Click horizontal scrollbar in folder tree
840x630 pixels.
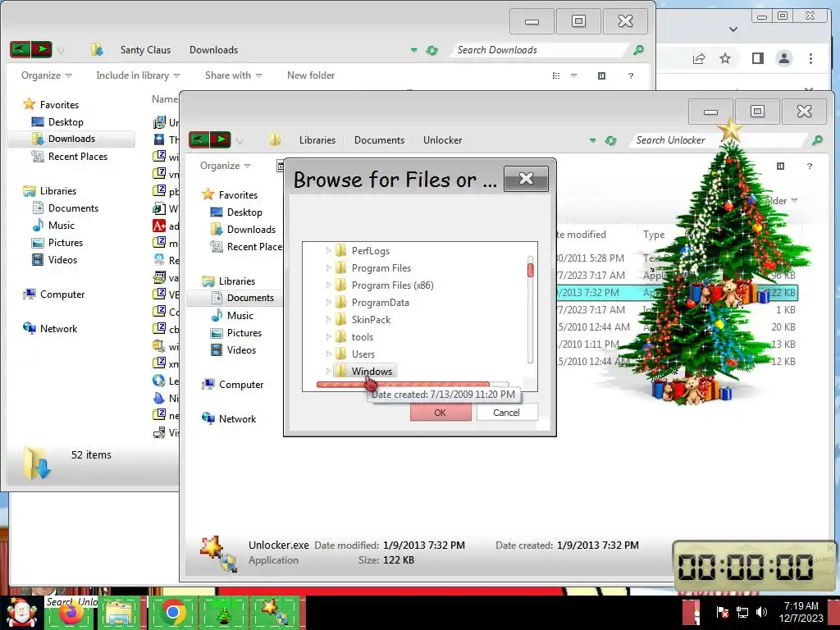[403, 384]
